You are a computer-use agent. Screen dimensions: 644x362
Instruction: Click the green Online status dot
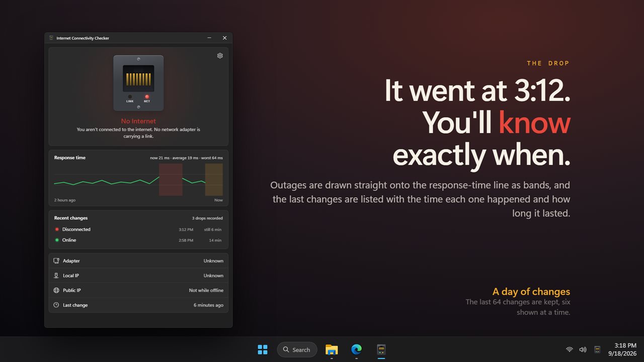(x=57, y=240)
